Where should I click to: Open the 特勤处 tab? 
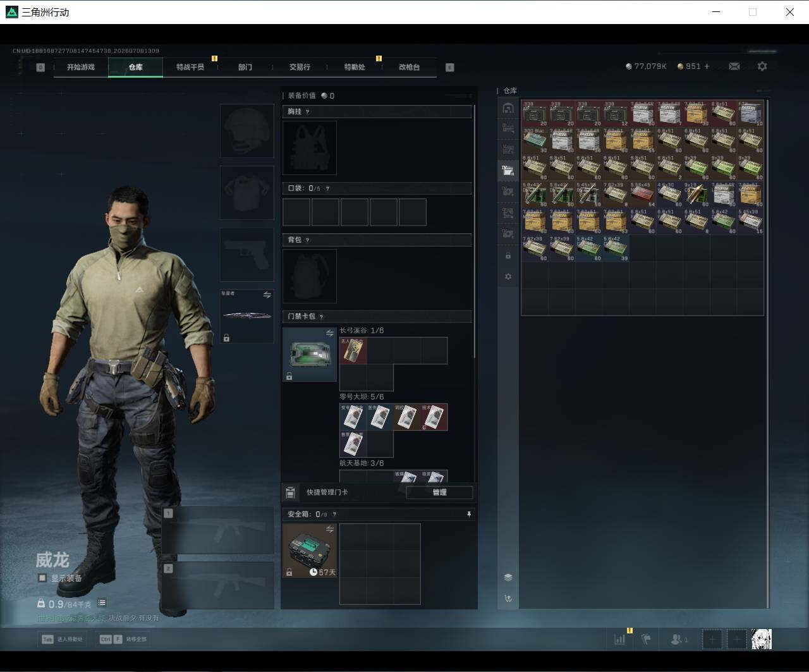coord(355,67)
